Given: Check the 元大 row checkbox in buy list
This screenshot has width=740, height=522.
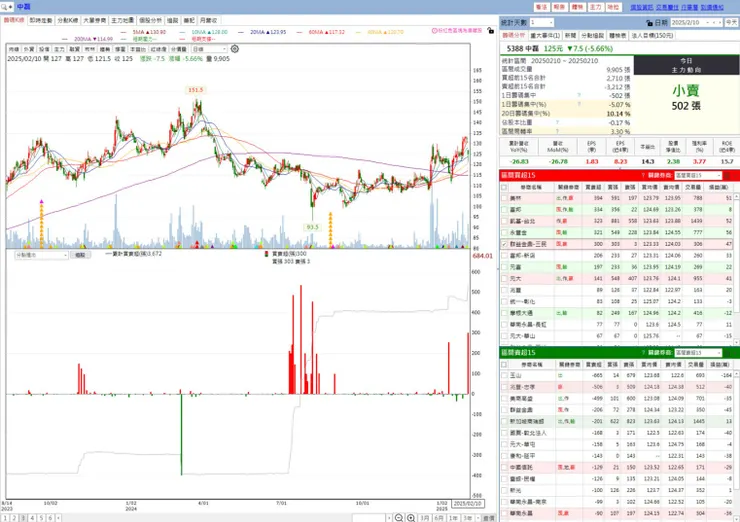Looking at the screenshot, I should (504, 278).
